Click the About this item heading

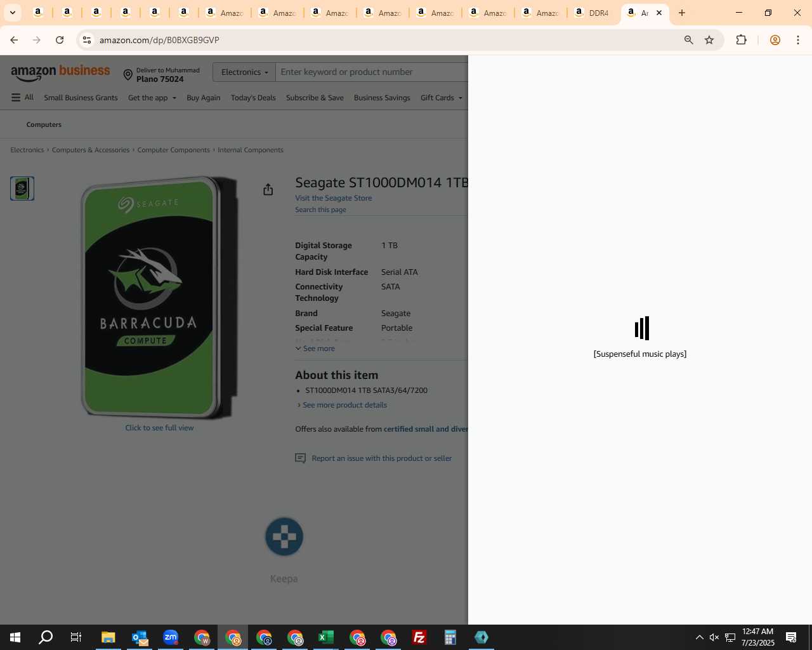(x=337, y=375)
